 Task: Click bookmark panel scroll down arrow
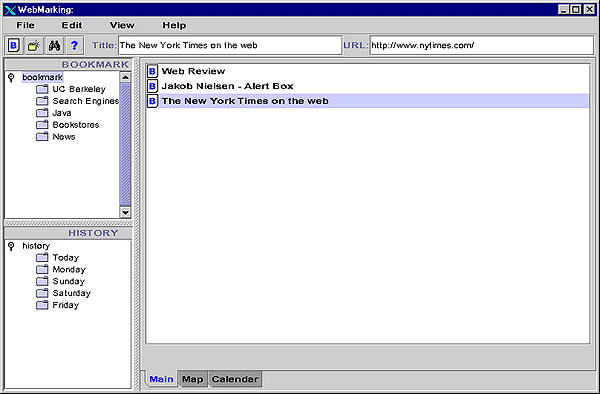(125, 212)
